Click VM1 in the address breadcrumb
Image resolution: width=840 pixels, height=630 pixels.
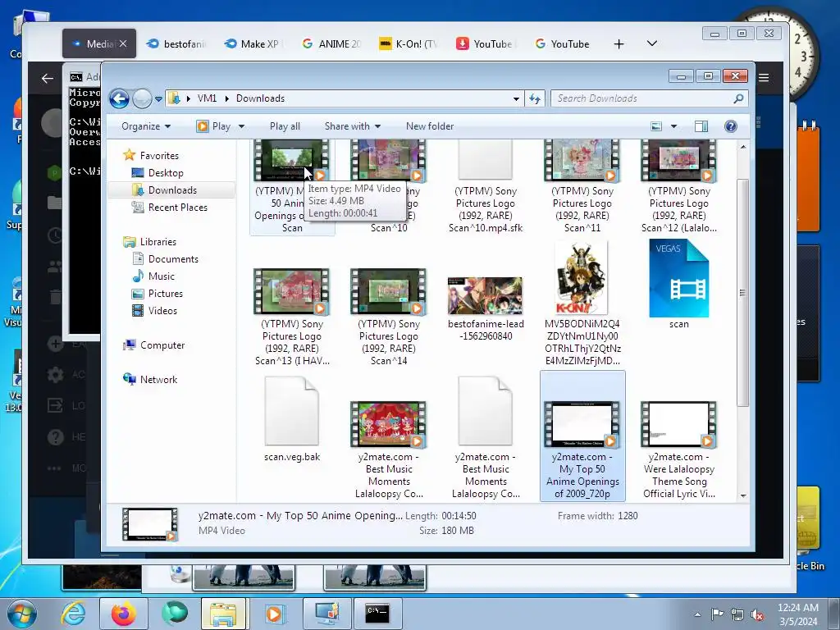(207, 98)
